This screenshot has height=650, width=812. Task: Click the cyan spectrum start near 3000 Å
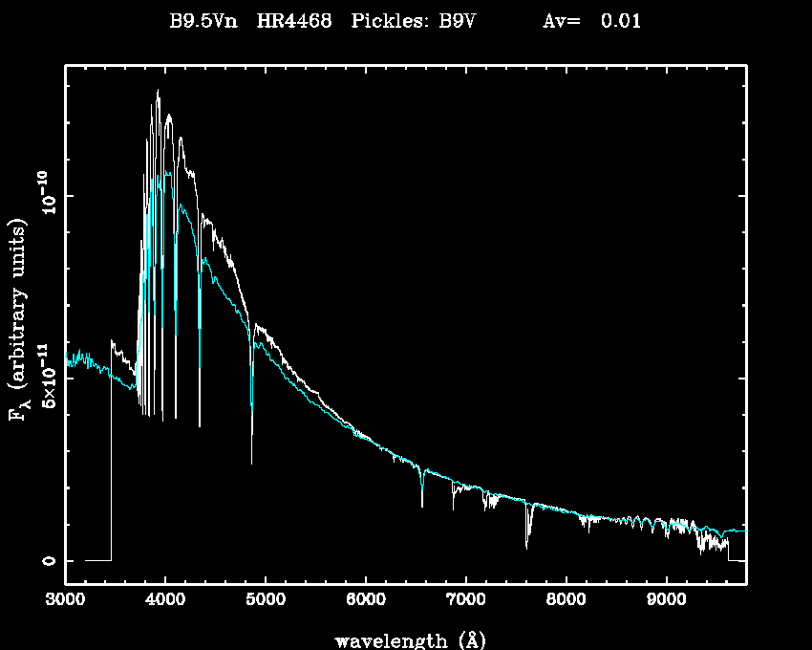(69, 360)
